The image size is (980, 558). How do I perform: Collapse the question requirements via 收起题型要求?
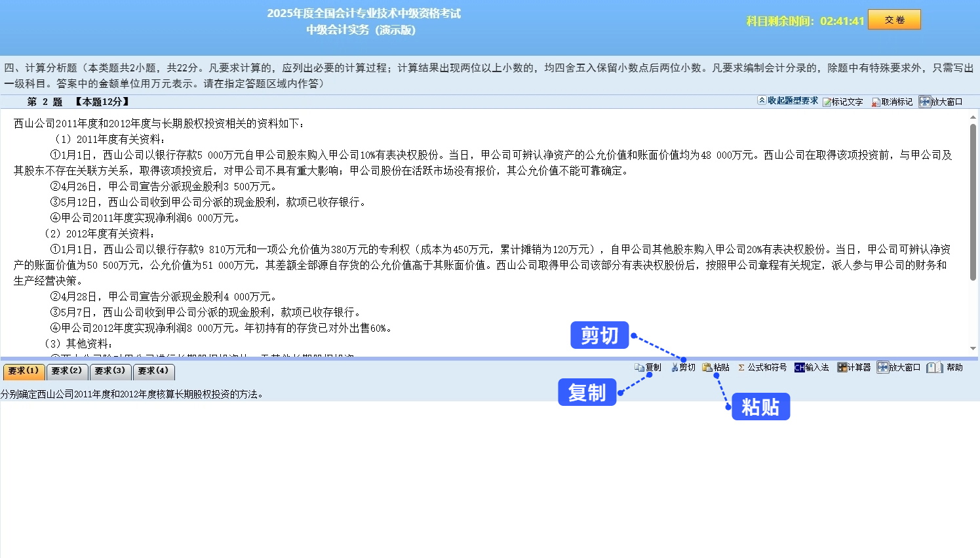pyautogui.click(x=789, y=102)
